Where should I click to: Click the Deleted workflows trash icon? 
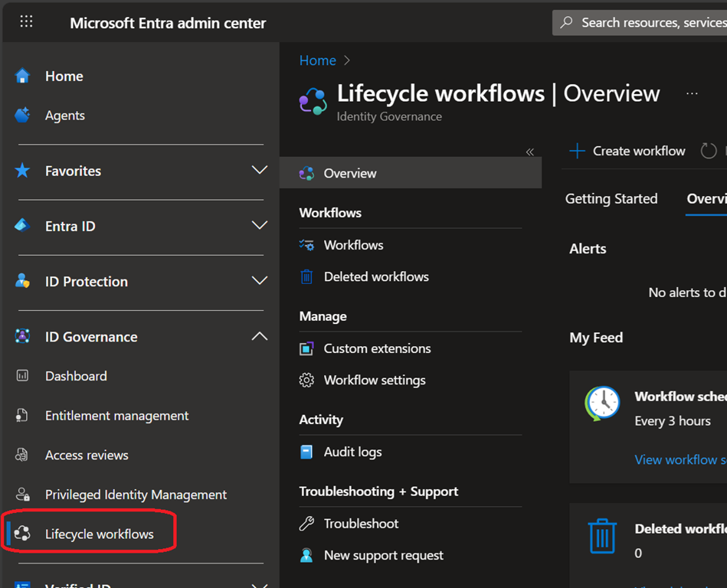point(306,277)
